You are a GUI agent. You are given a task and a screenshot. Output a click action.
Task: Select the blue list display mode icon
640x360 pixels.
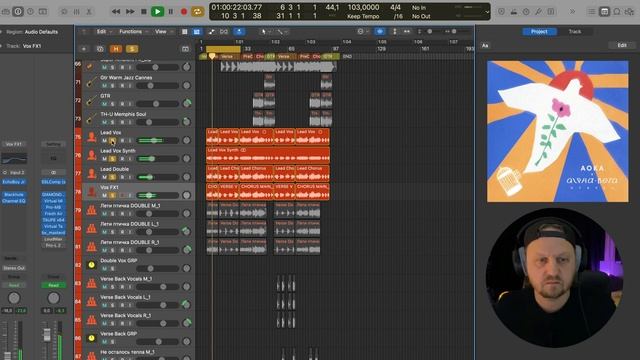coord(197,31)
